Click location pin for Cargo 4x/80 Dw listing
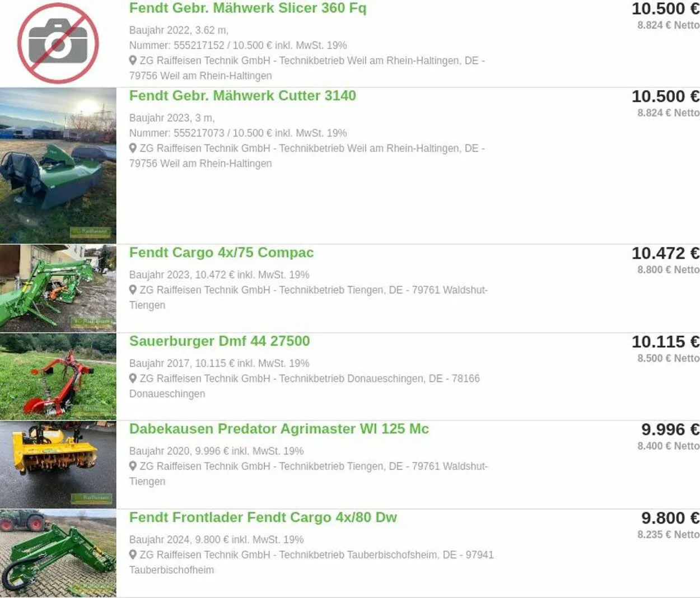 [x=133, y=554]
